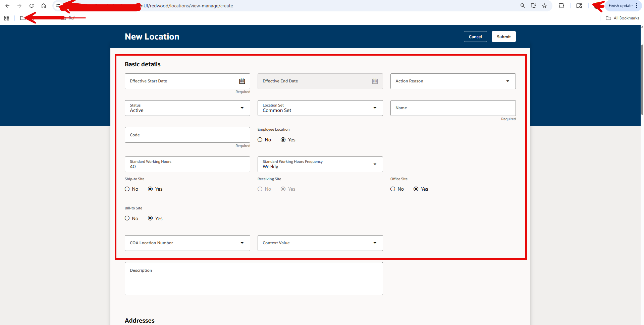Open the apps grid in bookmarks bar
The width and height of the screenshot is (644, 325).
click(7, 18)
